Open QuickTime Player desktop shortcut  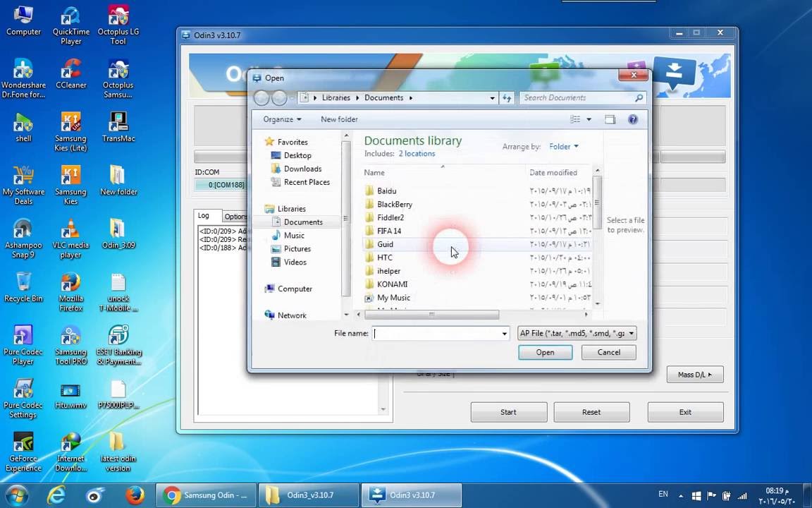tap(71, 26)
